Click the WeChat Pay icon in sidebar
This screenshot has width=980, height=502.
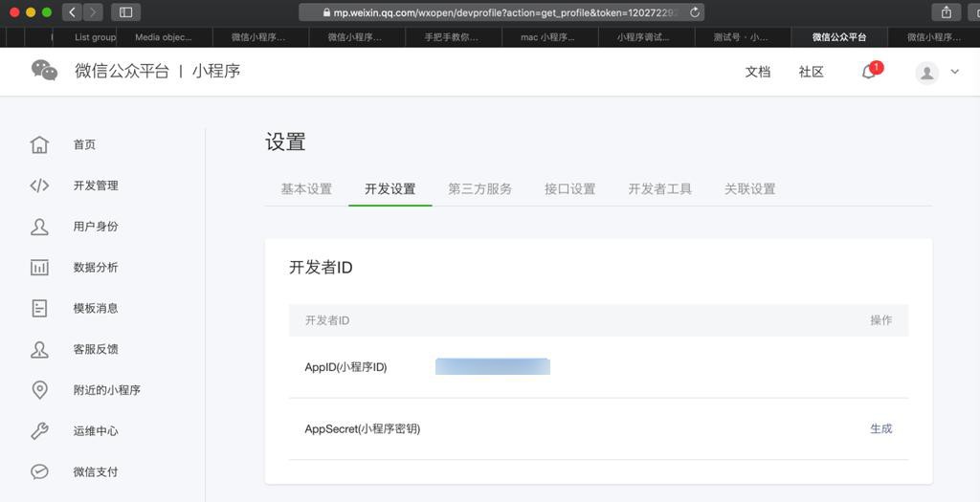coord(39,472)
